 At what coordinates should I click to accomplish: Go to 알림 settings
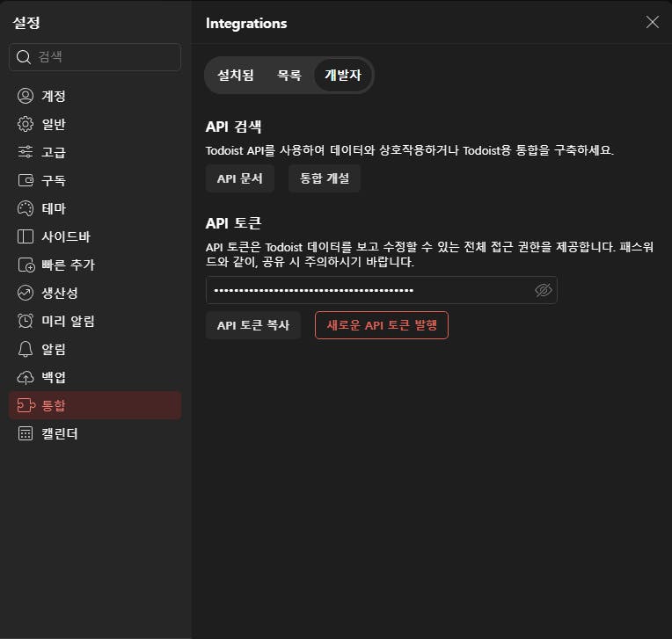(95, 349)
